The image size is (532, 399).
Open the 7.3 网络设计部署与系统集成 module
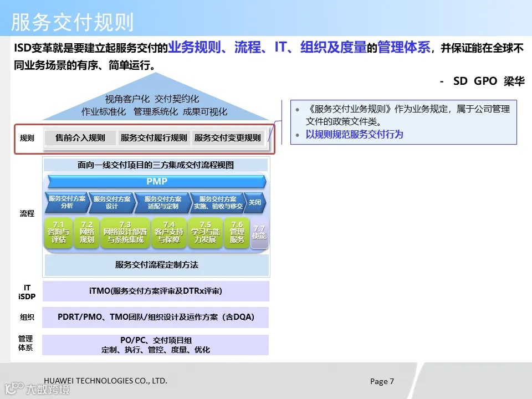[x=125, y=233]
